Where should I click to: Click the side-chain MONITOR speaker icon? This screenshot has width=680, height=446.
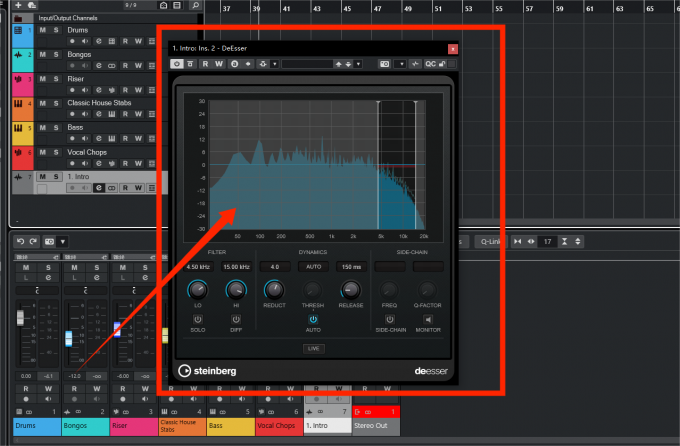click(428, 319)
